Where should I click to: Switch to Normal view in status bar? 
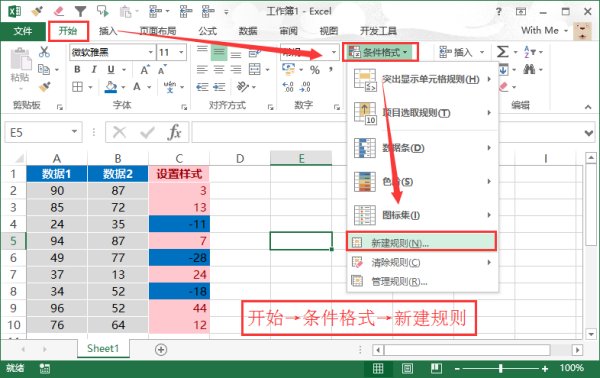coord(378,368)
